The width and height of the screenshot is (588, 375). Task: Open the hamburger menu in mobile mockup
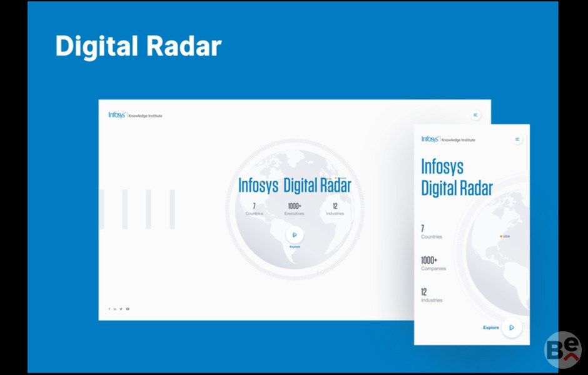click(x=517, y=139)
